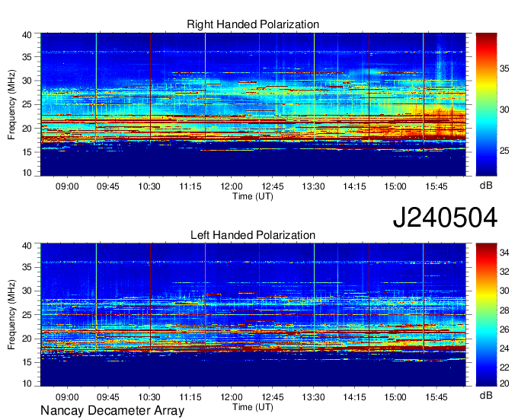Click 24 dB tick on bottom color bar
Viewport: 518px width, 420px height.
[504, 348]
